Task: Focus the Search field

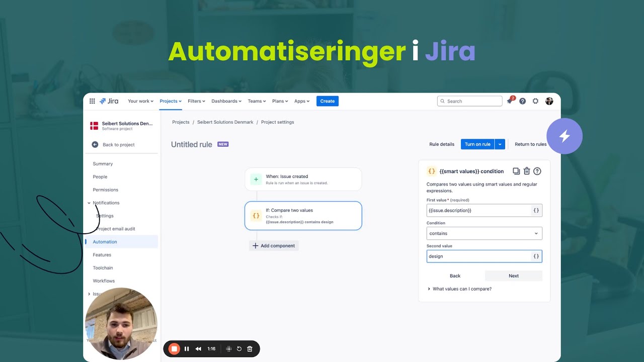Action: (x=470, y=101)
